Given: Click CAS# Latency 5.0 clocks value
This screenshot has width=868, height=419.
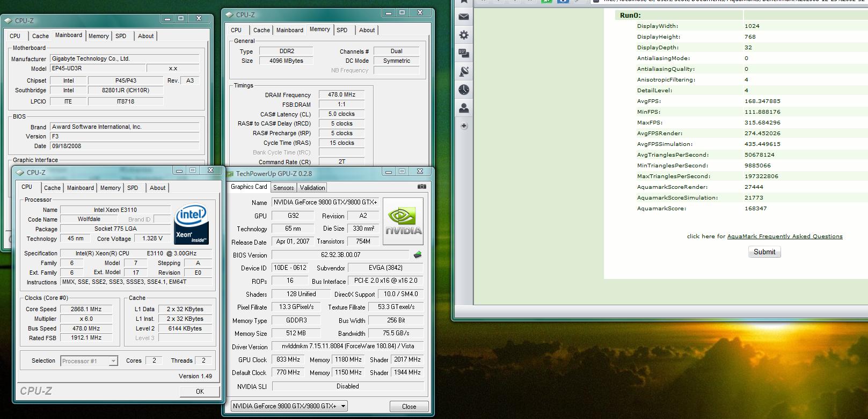Looking at the screenshot, I should (341, 114).
